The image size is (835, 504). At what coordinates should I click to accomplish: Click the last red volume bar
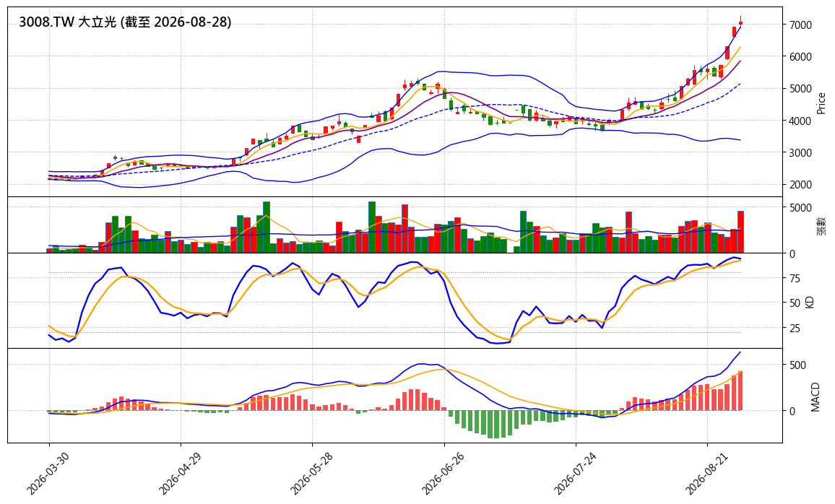pos(741,232)
